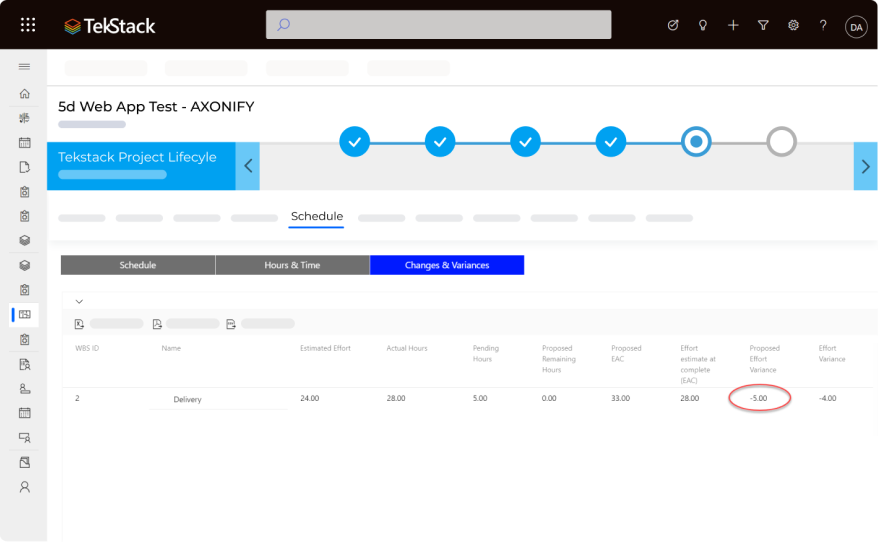This screenshot has width=878, height=542.
Task: Click inside the top search box
Action: tap(438, 25)
